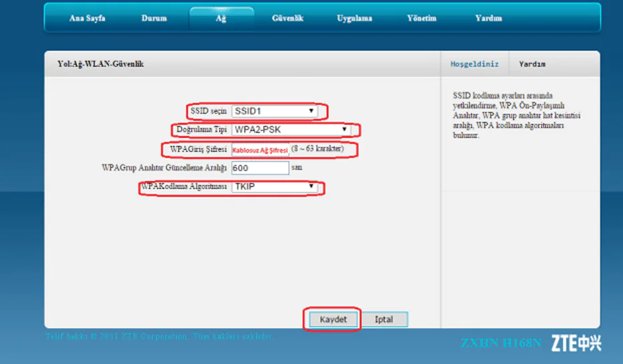Open the Ana Sayfa menu item
Image resolution: width=623 pixels, height=364 pixels.
coord(88,18)
